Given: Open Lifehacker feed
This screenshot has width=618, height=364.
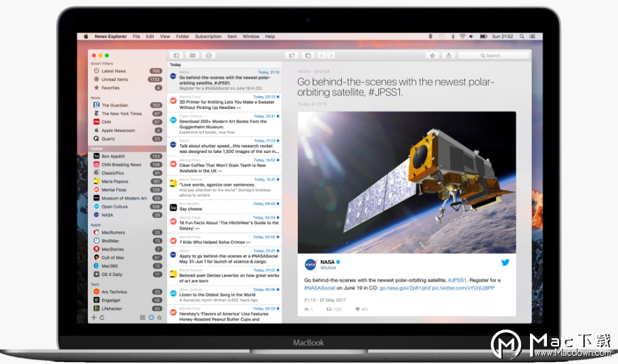Looking at the screenshot, I should pyautogui.click(x=127, y=309).
